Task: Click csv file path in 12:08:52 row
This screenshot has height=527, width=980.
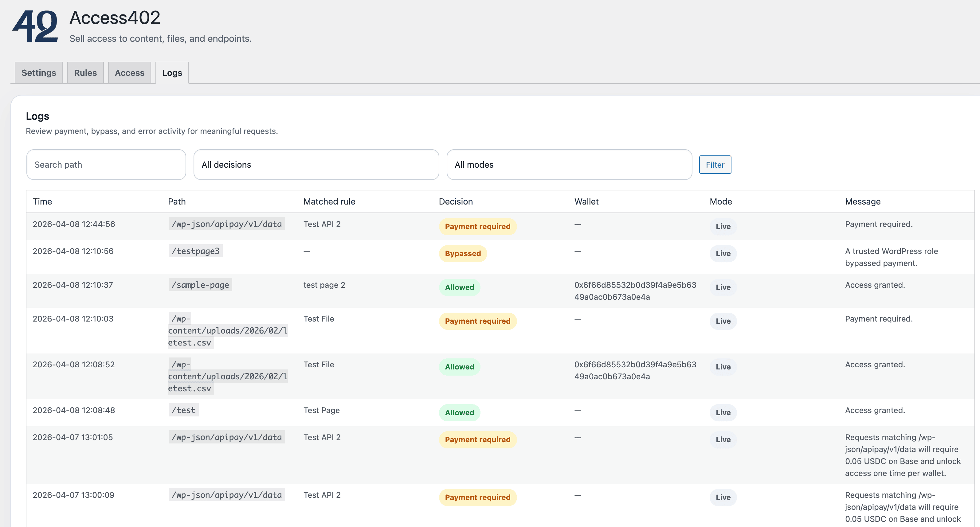Action: 228,376
